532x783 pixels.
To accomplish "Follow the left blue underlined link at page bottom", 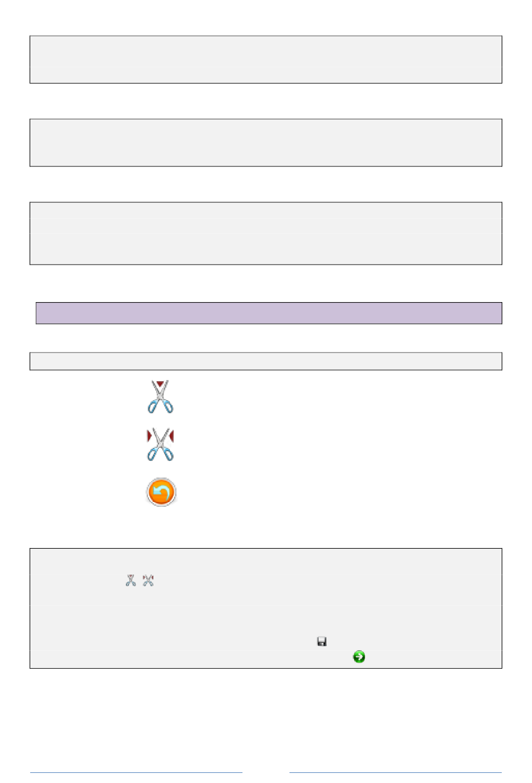I will pyautogui.click(x=136, y=773).
